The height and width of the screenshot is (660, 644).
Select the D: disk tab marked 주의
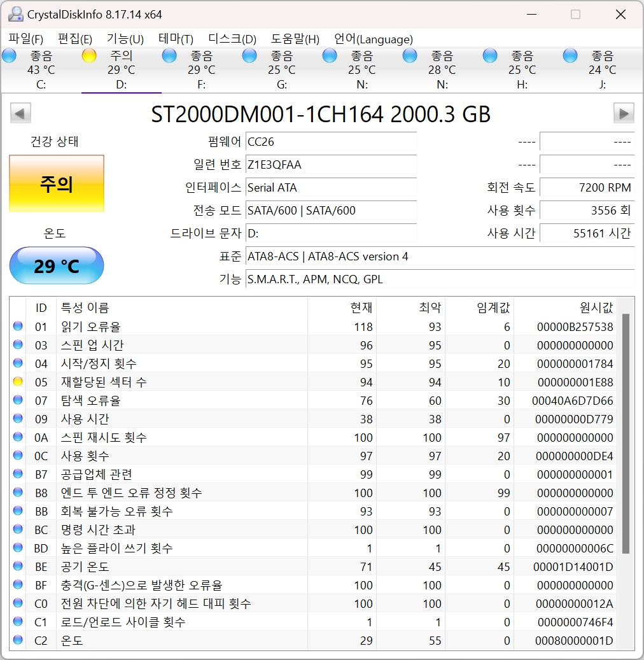coord(121,70)
